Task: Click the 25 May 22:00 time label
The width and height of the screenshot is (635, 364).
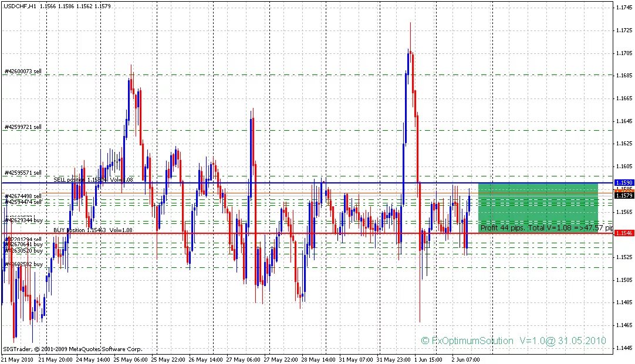Action: click(168, 359)
